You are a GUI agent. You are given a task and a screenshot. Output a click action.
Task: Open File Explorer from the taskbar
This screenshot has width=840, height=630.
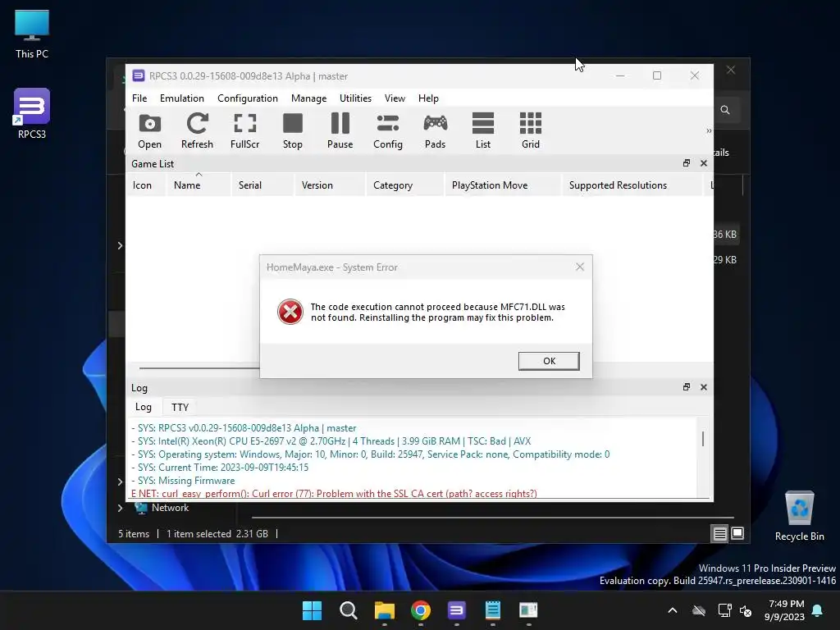pyautogui.click(x=384, y=610)
